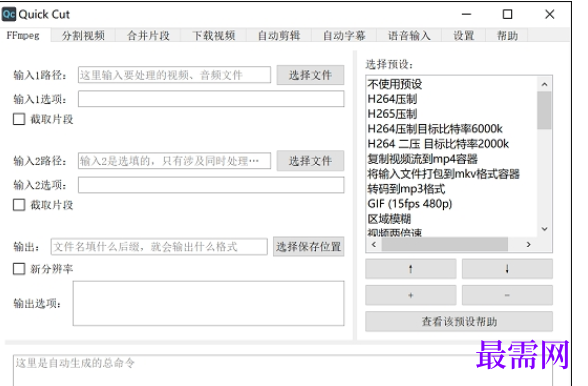Click preset list scroll-down arrow
588x386 pixels.
(x=544, y=229)
